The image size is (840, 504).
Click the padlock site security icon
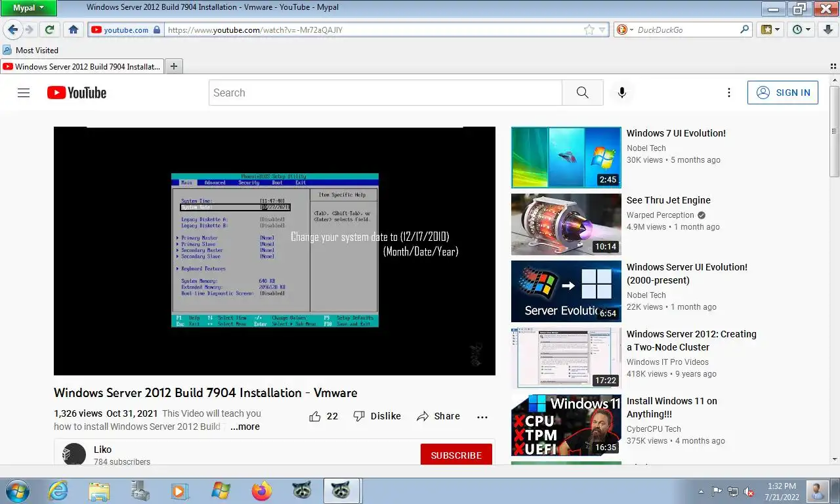pyautogui.click(x=156, y=30)
